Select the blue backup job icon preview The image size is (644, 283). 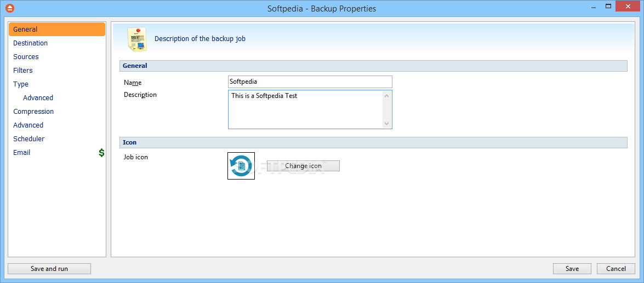[241, 166]
